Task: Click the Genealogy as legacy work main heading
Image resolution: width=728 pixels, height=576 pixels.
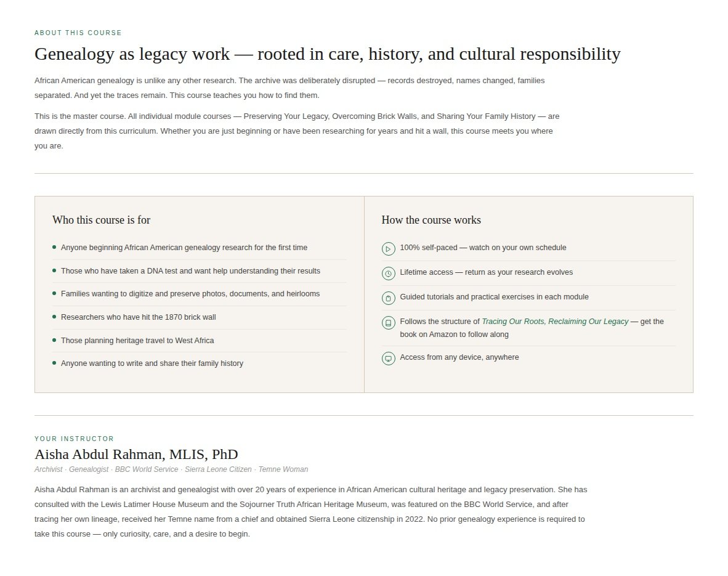Action: click(327, 54)
